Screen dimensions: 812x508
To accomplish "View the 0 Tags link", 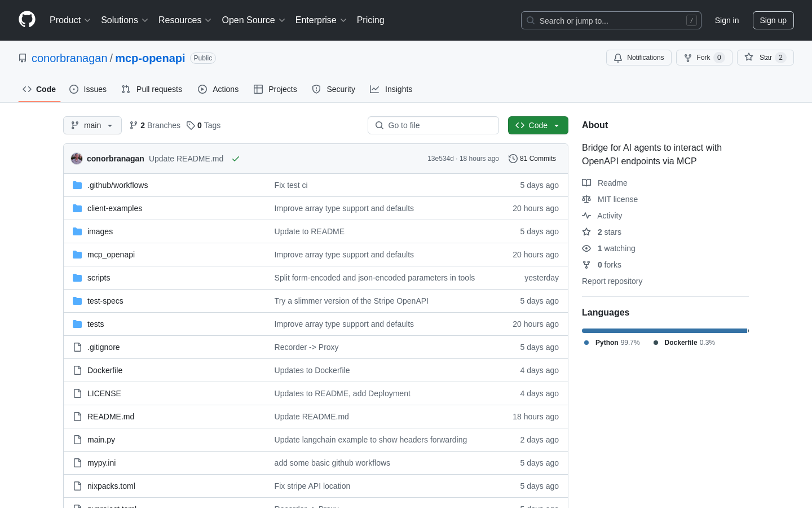I will (204, 125).
